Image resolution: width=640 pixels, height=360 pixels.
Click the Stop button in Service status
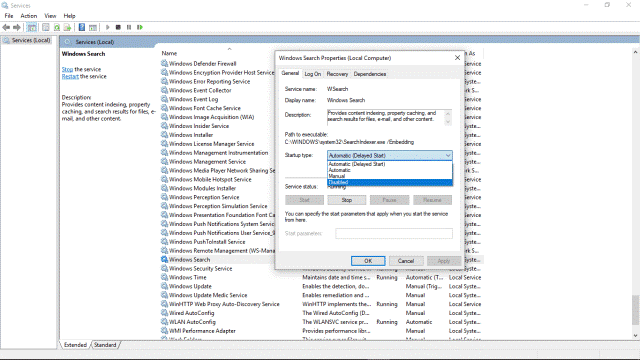point(347,200)
